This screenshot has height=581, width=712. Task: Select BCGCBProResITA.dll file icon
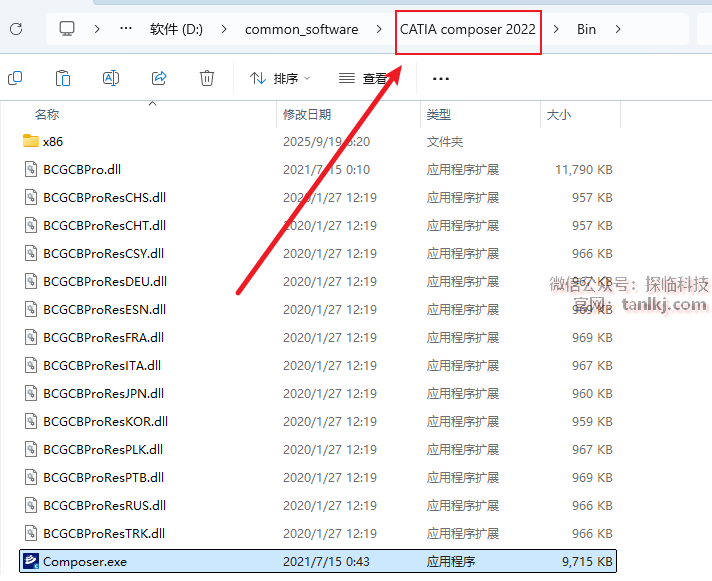30,365
